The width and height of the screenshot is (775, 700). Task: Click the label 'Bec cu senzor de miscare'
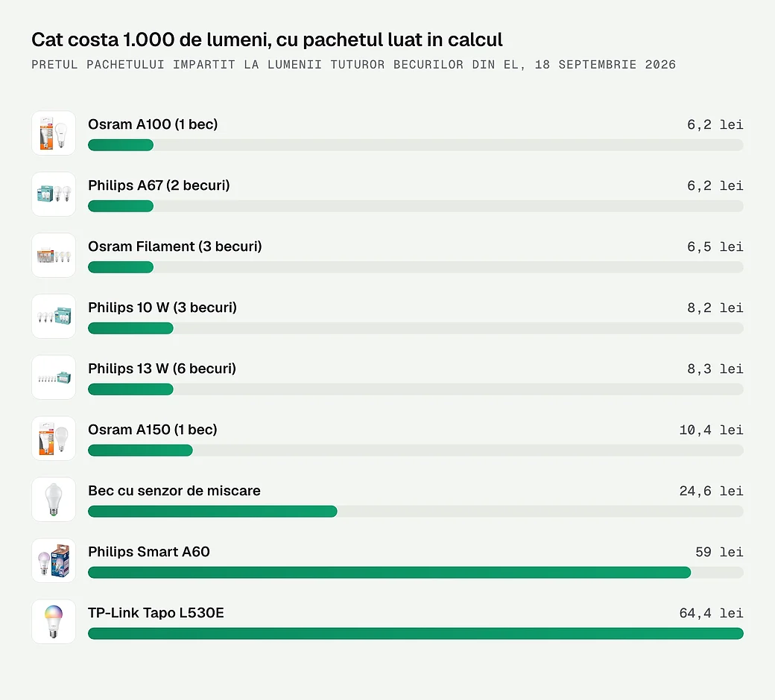(x=174, y=491)
